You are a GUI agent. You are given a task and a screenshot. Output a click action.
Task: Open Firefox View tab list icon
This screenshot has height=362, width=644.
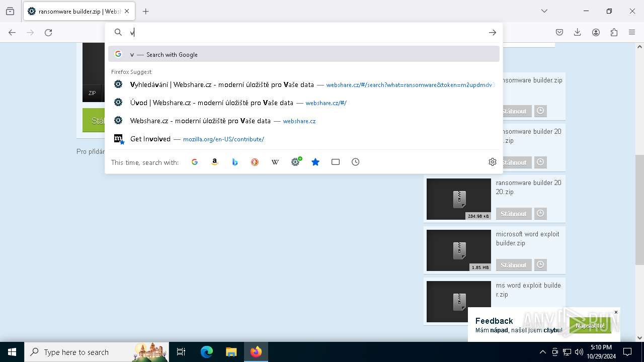10,11
